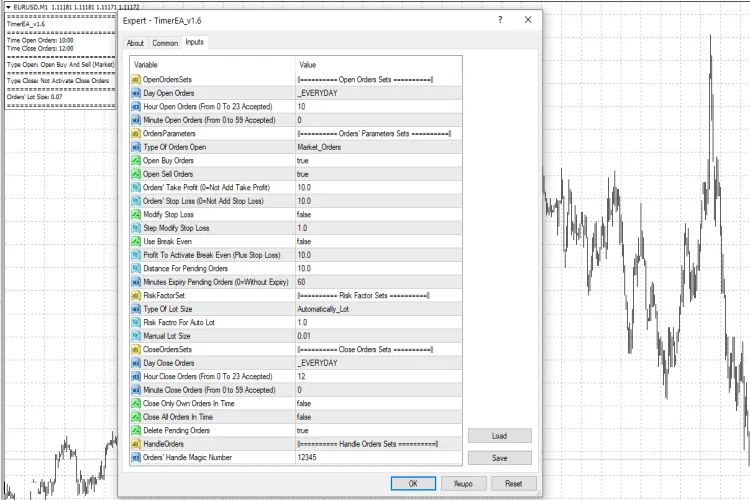Image resolution: width=750 pixels, height=500 pixels.
Task: Click the icon next to Delete Pending Orders
Action: point(137,430)
